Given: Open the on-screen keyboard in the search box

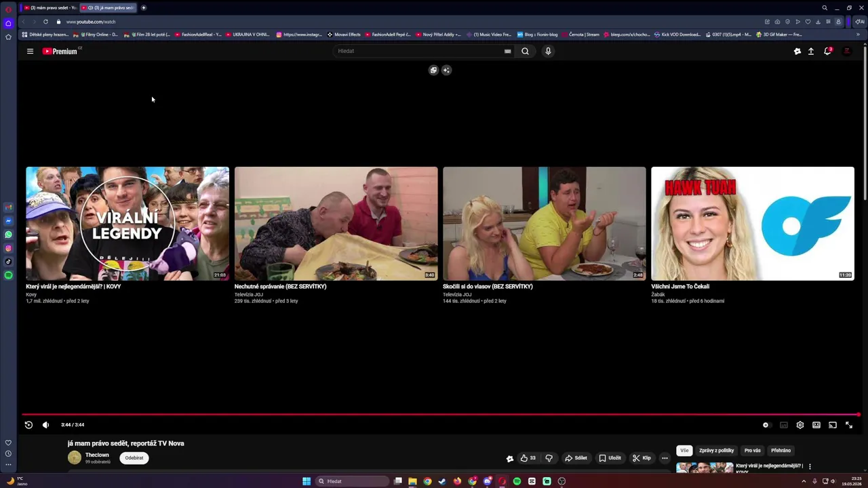Looking at the screenshot, I should (507, 51).
